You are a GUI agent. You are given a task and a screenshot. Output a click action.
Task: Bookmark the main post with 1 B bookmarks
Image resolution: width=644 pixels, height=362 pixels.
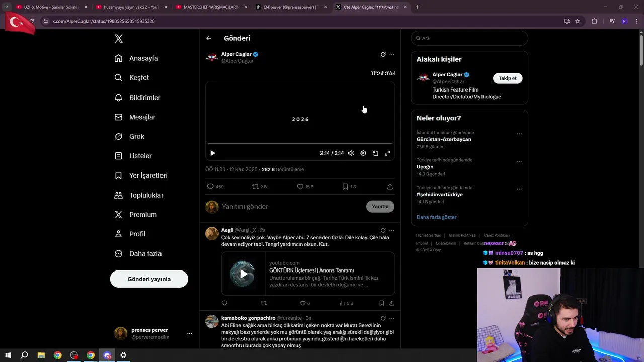click(x=349, y=187)
